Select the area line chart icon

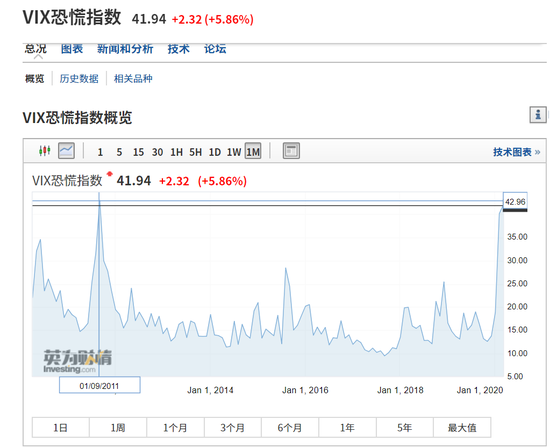66,151
